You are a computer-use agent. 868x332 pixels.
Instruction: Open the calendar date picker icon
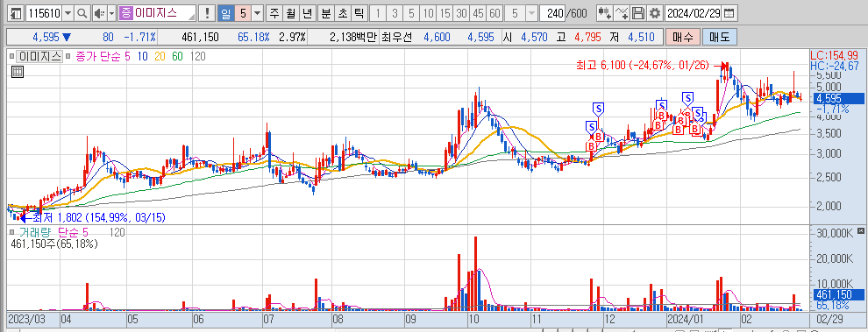pyautogui.click(x=729, y=13)
